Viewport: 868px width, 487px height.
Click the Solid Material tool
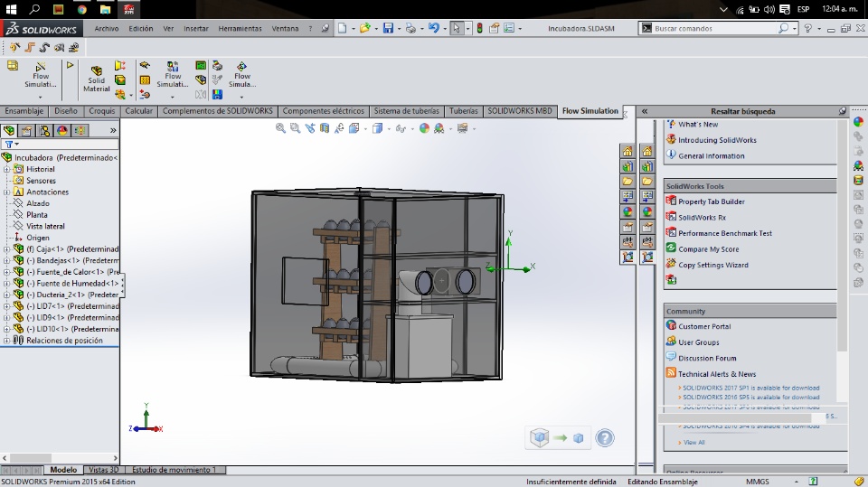pos(97,79)
